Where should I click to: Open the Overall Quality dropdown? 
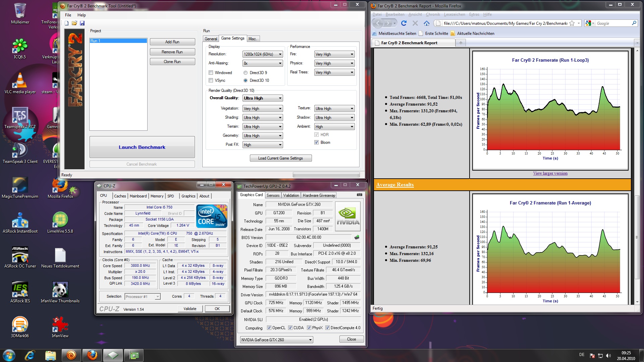click(263, 98)
